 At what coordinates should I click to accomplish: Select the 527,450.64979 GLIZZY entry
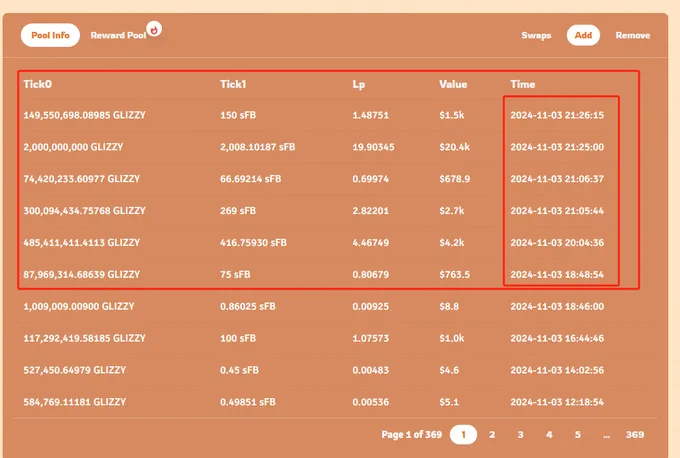pyautogui.click(x=75, y=370)
